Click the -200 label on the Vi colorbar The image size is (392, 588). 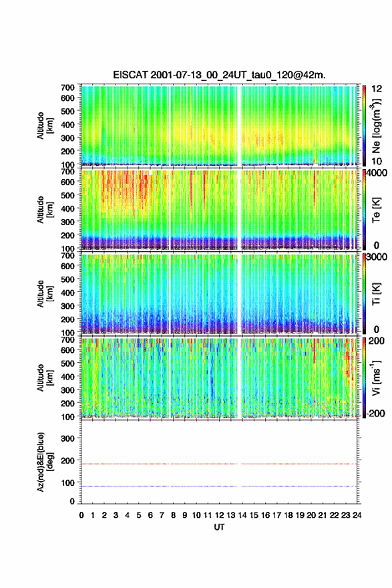375,413
